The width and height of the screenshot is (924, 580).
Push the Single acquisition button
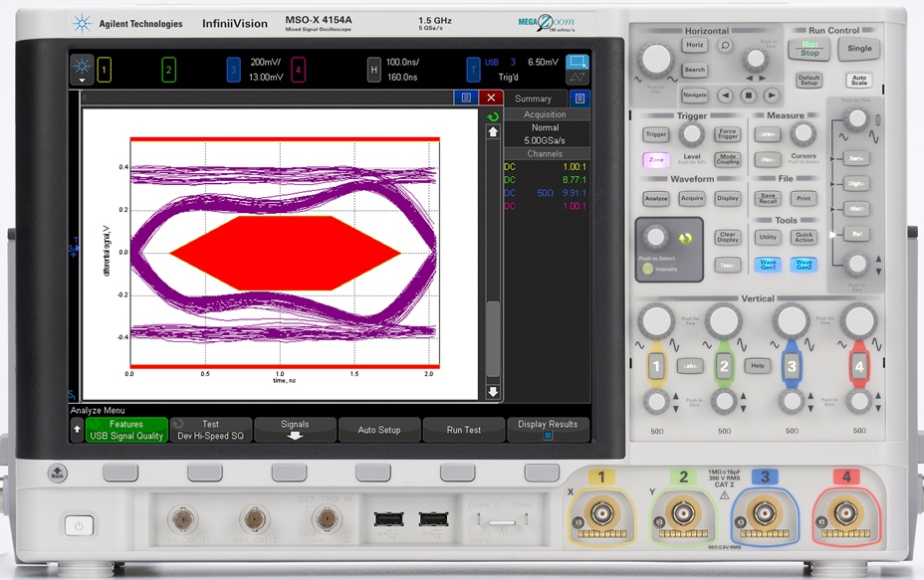859,49
